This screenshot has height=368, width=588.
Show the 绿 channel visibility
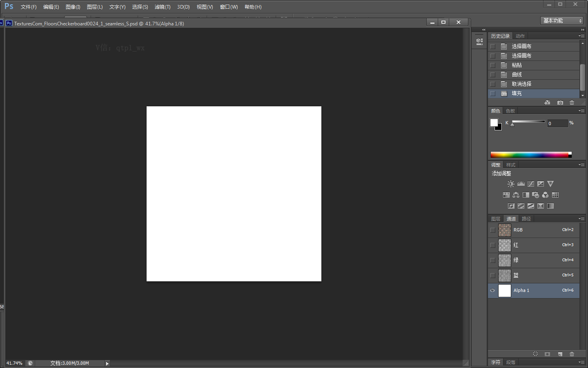[492, 260]
